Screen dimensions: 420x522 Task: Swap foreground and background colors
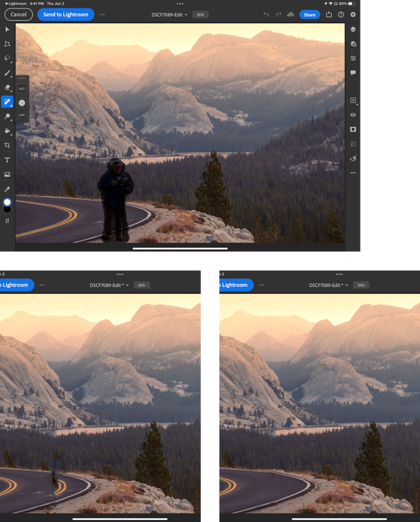[x=7, y=220]
